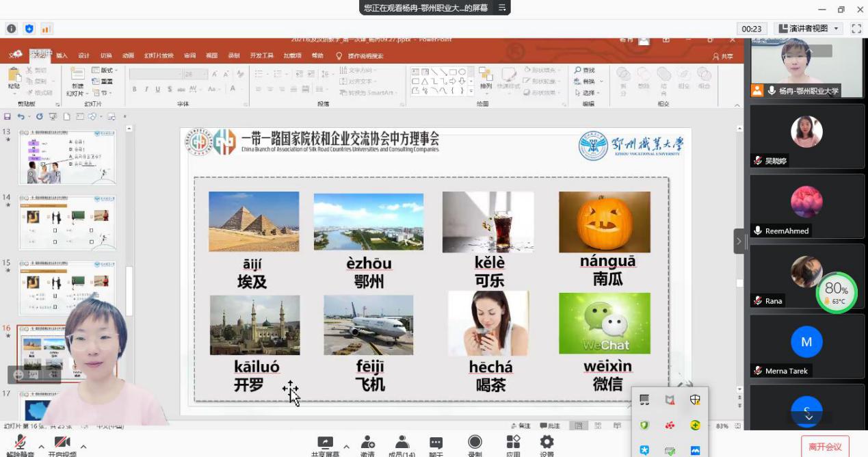
Task: Click the Share Screen icon in meeting toolbar
Action: 325,443
